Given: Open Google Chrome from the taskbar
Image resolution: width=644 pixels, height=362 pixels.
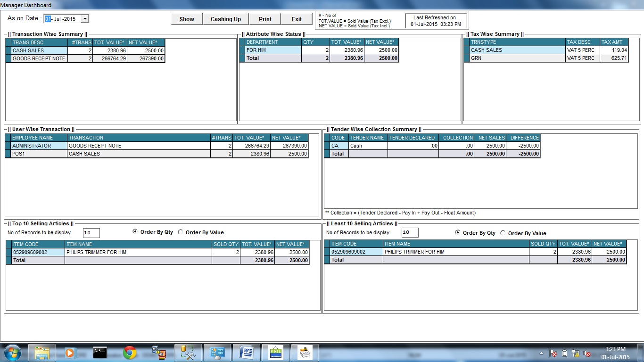Looking at the screenshot, I should (130, 353).
